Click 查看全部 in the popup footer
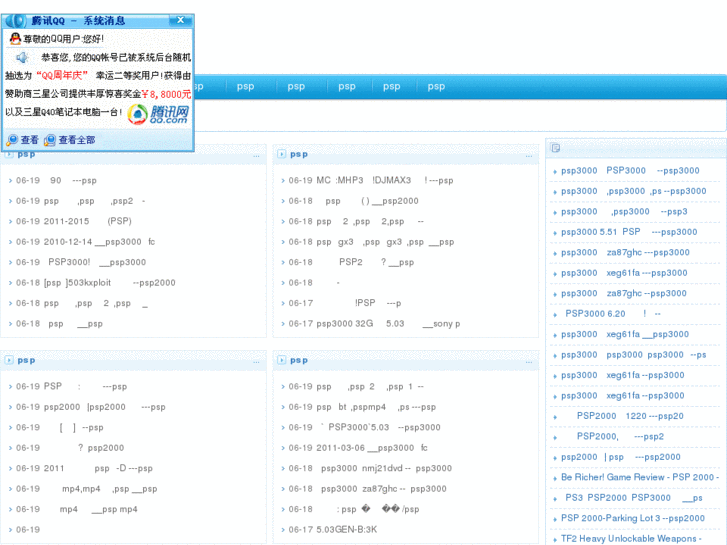Image resolution: width=727 pixels, height=545 pixels. (70, 140)
